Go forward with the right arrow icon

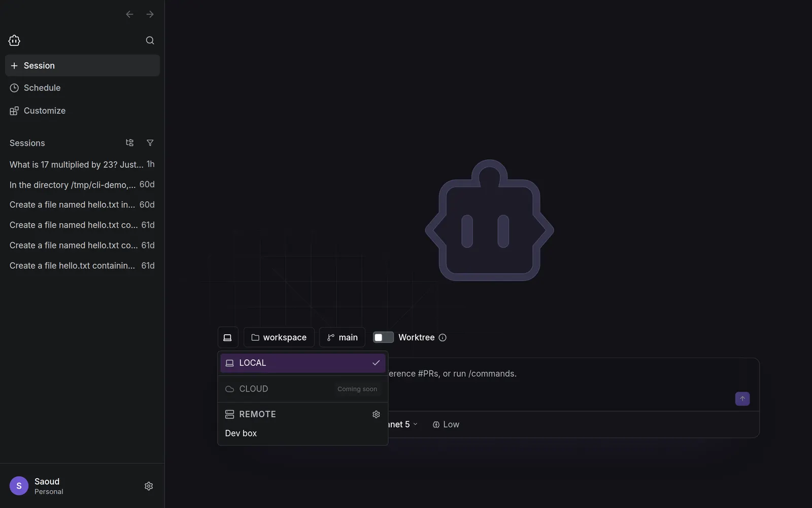pos(150,14)
